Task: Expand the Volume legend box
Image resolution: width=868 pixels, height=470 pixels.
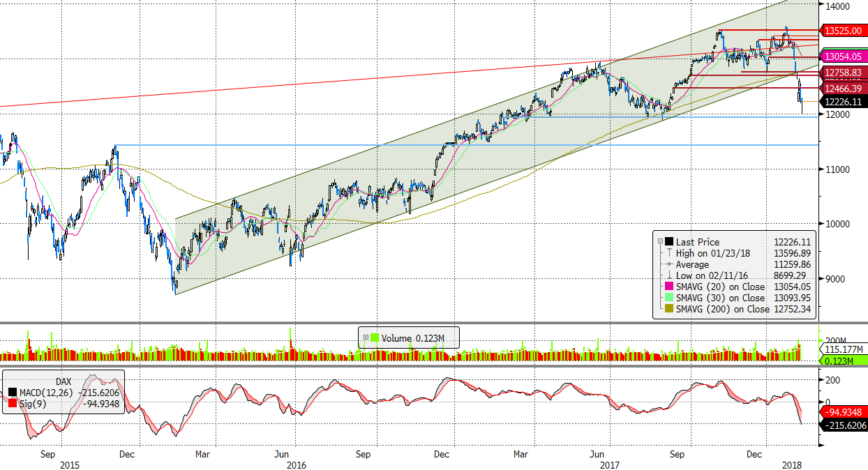Action: click(x=366, y=338)
